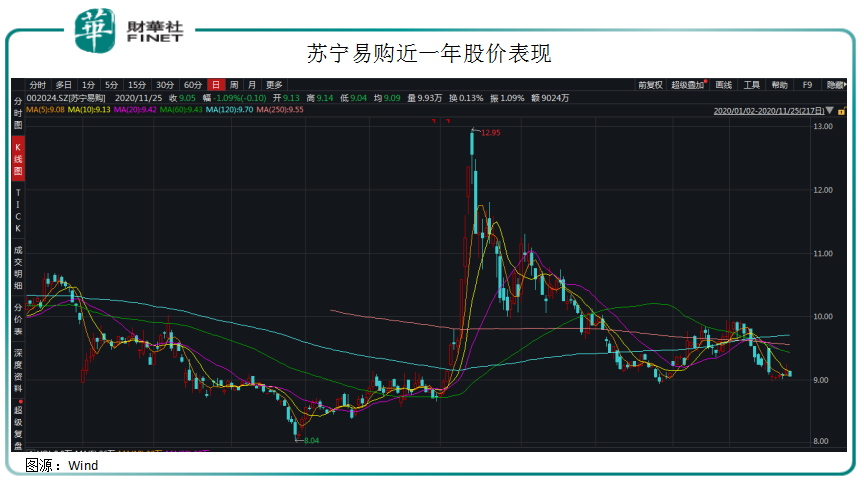Click the amount value 额 9024万
This screenshot has height=483, width=864.
pyautogui.click(x=550, y=98)
